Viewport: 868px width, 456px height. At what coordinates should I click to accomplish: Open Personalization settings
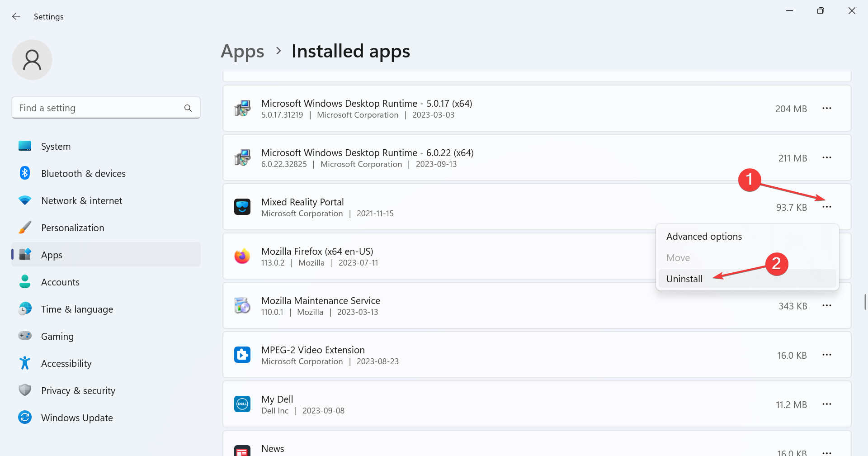click(x=106, y=228)
